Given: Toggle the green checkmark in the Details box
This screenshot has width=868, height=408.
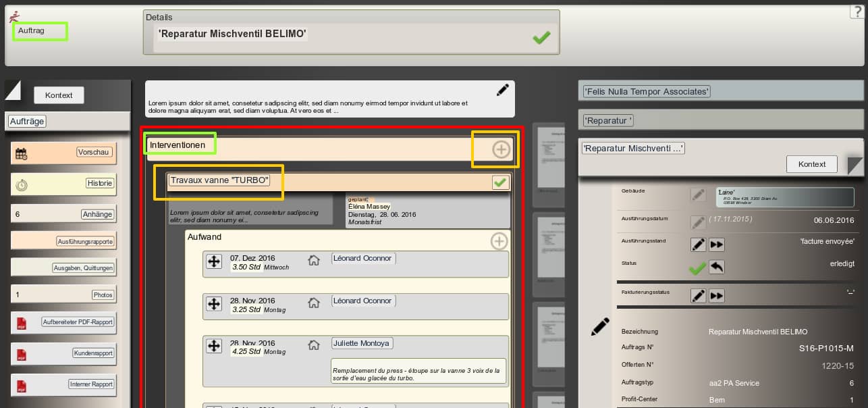Looking at the screenshot, I should (541, 38).
